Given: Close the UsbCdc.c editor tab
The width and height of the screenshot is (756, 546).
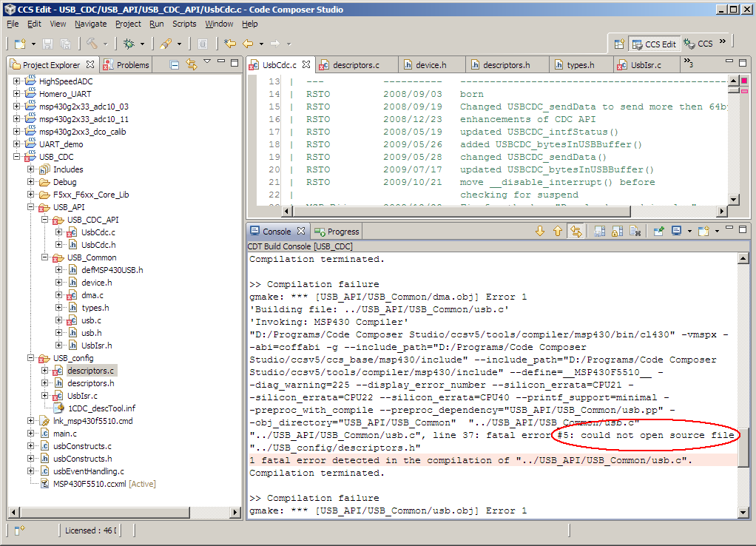Looking at the screenshot, I should pyautogui.click(x=306, y=64).
